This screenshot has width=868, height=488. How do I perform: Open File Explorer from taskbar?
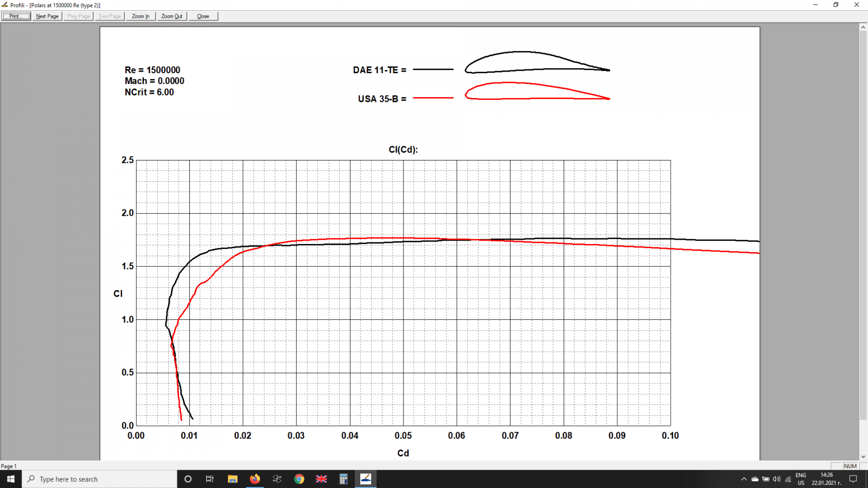coord(233,479)
